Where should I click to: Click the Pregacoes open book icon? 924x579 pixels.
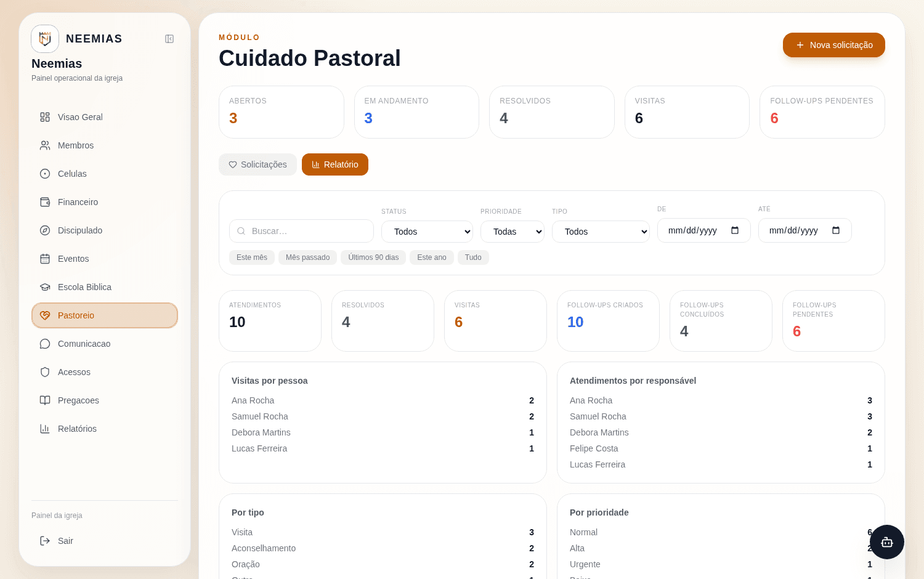point(45,400)
